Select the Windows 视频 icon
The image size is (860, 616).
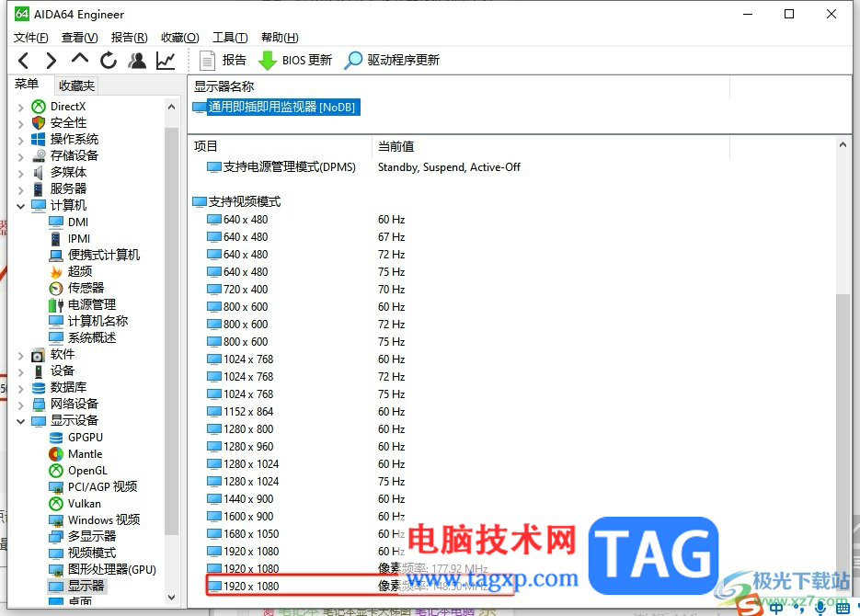56,520
